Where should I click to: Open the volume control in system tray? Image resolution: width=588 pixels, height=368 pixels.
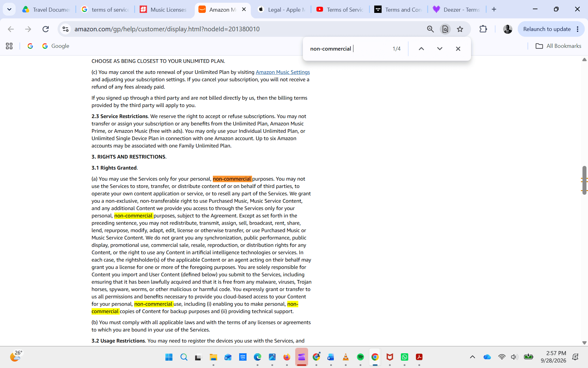pyautogui.click(x=514, y=357)
